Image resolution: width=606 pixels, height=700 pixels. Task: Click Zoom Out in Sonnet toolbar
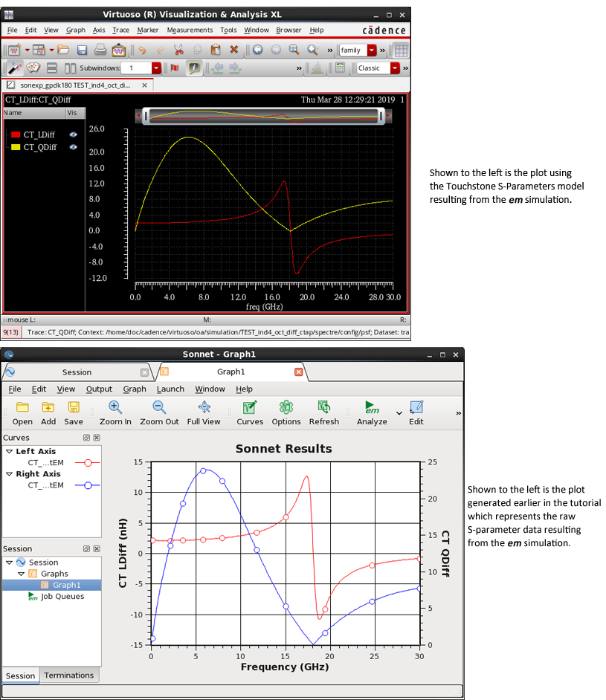click(x=159, y=413)
